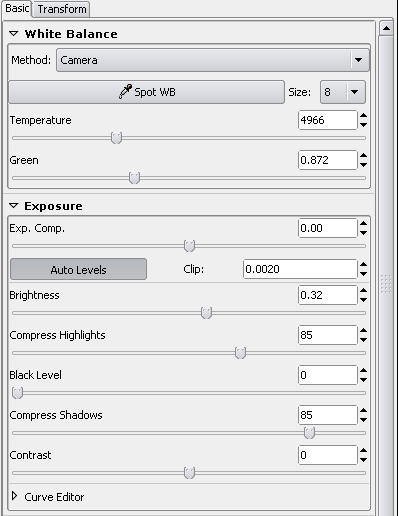Increase Exp. Comp. using the up arrow
This screenshot has width=398, height=516.
tap(363, 224)
